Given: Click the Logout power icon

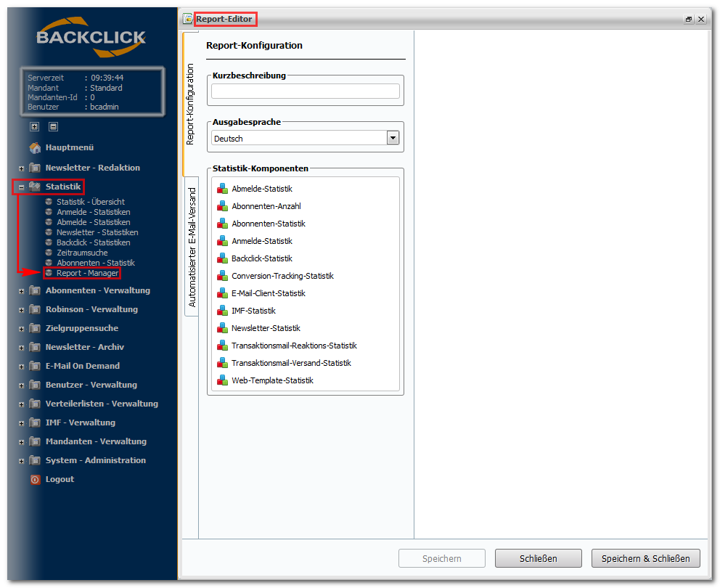Looking at the screenshot, I should 35,480.
